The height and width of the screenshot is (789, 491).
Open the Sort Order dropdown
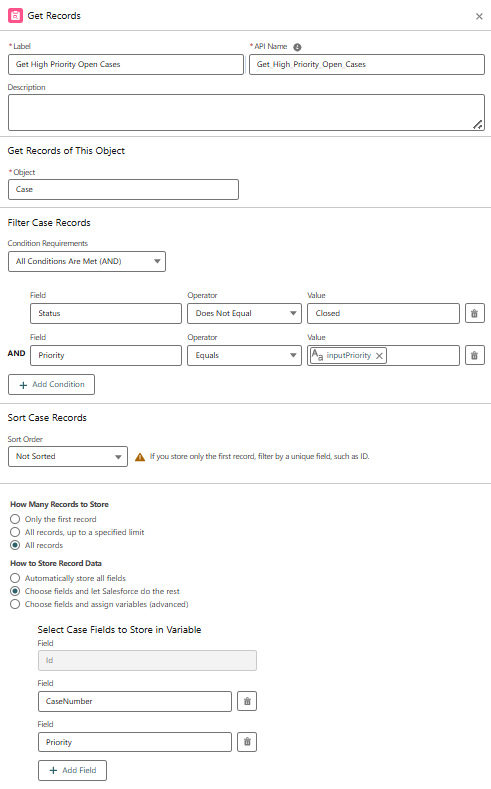tap(68, 456)
